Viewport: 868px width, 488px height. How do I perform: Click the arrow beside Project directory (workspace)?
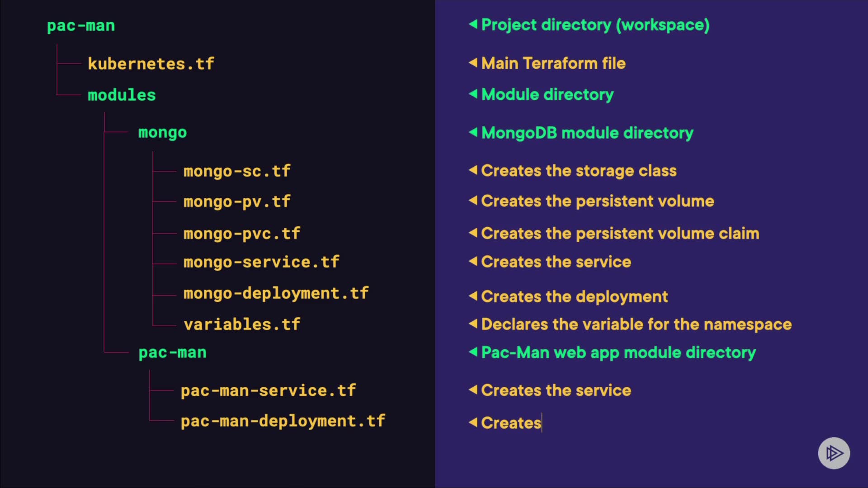tap(473, 23)
